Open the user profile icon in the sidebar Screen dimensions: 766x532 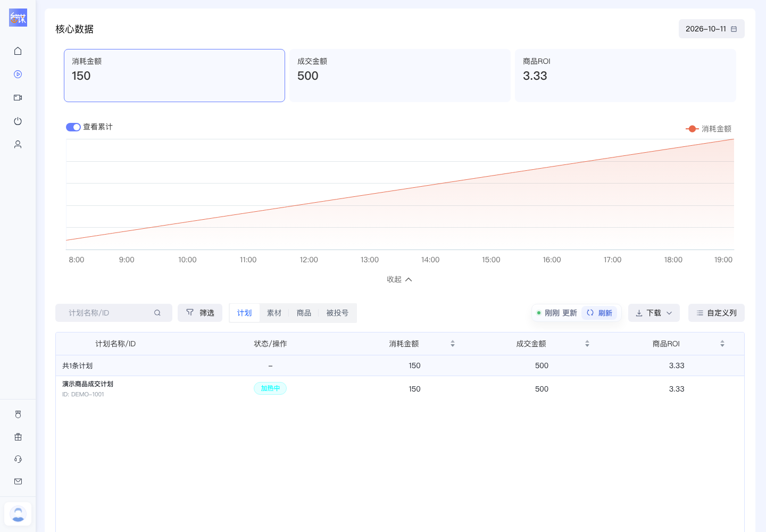(x=18, y=145)
